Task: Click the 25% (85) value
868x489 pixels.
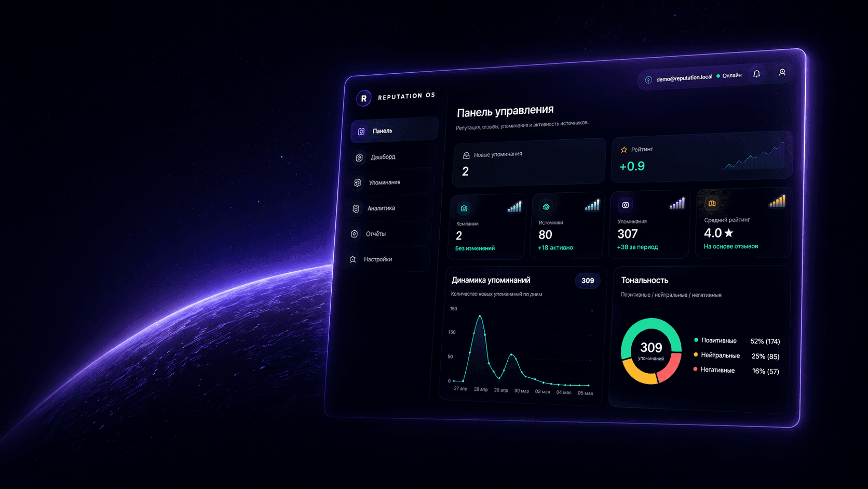Action: (x=765, y=356)
